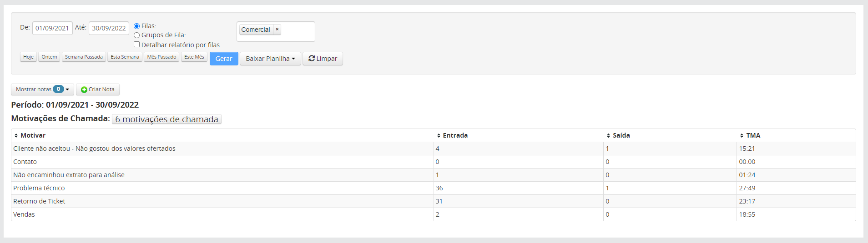Screen dimensions: 868x243
Task: Open the 6 motivações de chamada selector
Action: click(x=167, y=119)
